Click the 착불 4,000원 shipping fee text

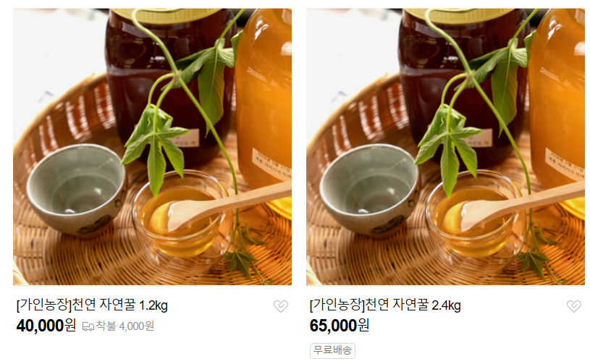click(x=125, y=326)
